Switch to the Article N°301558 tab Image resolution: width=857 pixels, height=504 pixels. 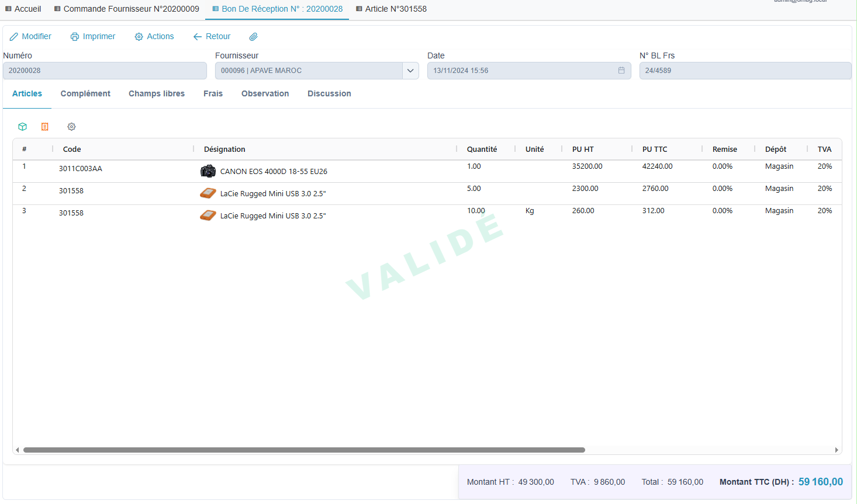(x=391, y=9)
